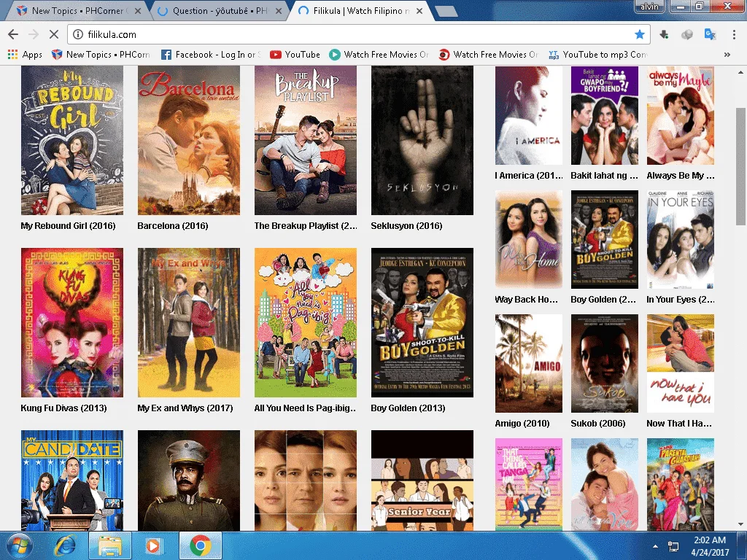Open Bakit lahat ng Gwapo thumbnail
The height and width of the screenshot is (560, 747).
[x=605, y=116]
